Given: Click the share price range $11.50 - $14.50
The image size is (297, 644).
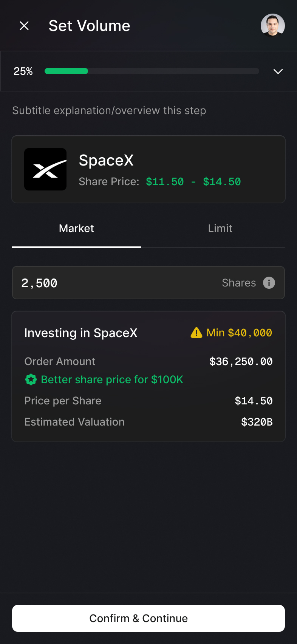Looking at the screenshot, I should click(x=193, y=182).
